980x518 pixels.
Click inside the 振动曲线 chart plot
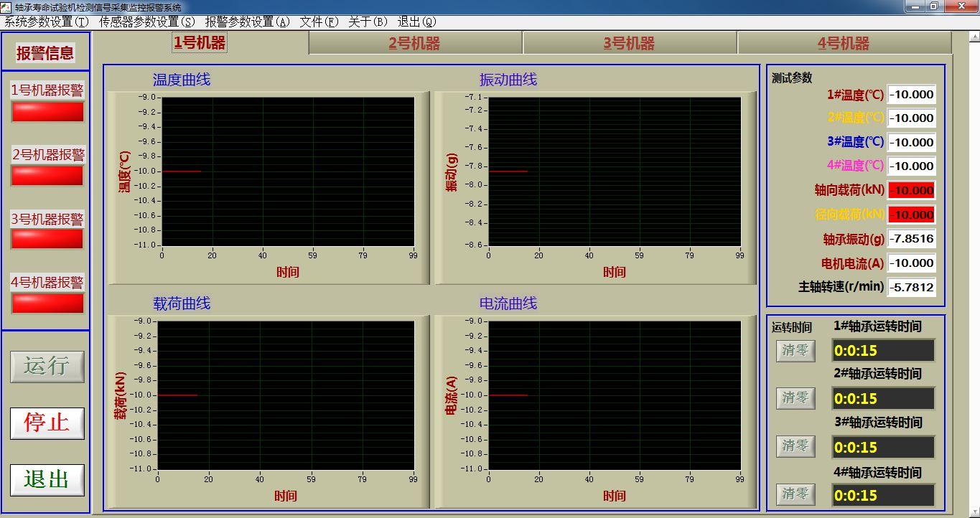(614, 171)
